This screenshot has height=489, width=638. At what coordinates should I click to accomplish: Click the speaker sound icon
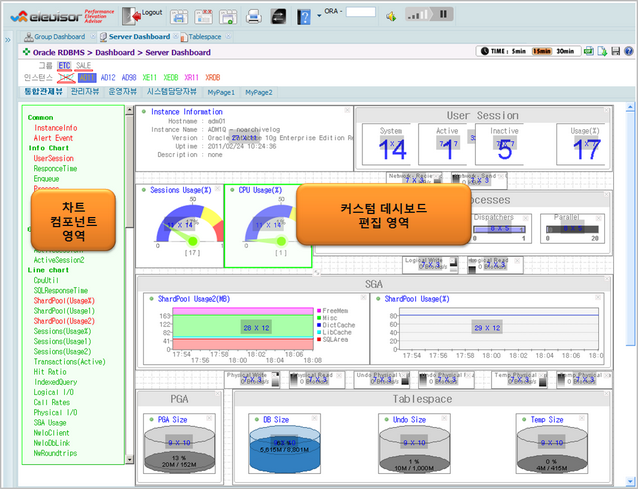[389, 16]
